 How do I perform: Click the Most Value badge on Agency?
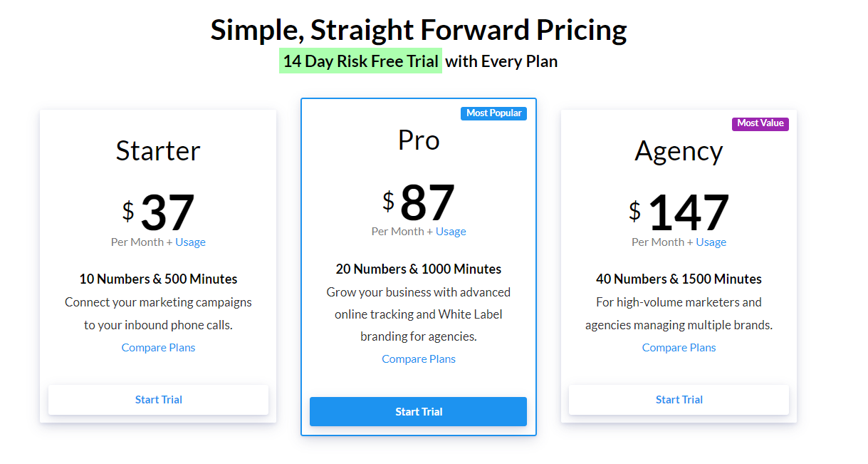pos(760,123)
